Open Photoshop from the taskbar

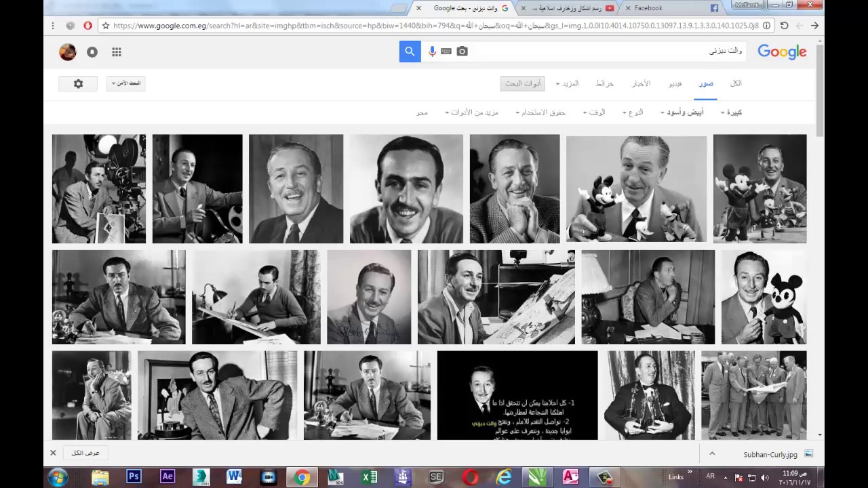point(134,476)
